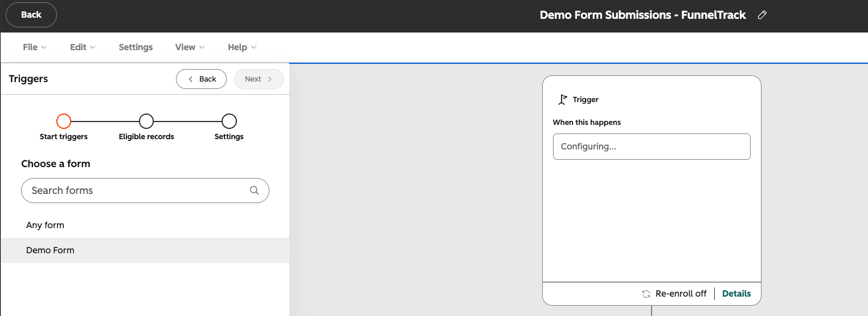
Task: Choose the Demo Form option
Action: (x=145, y=250)
